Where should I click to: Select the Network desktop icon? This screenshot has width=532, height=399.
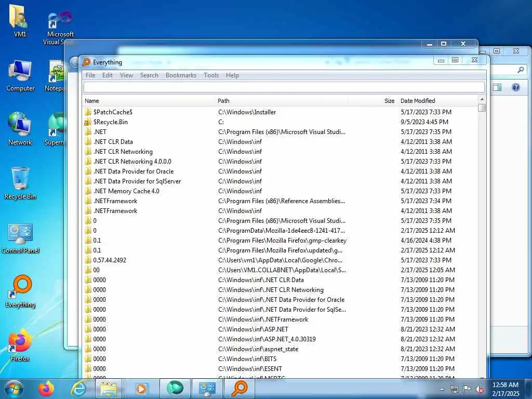[20, 129]
